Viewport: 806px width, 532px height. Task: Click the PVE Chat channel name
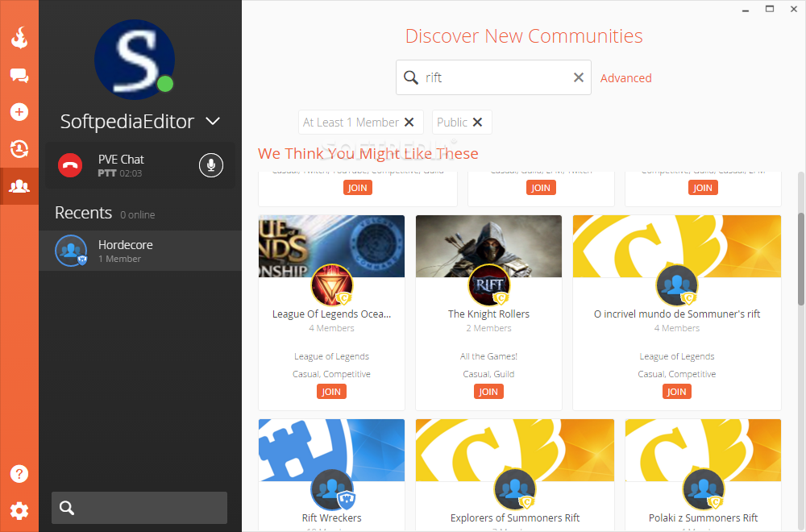click(x=121, y=160)
